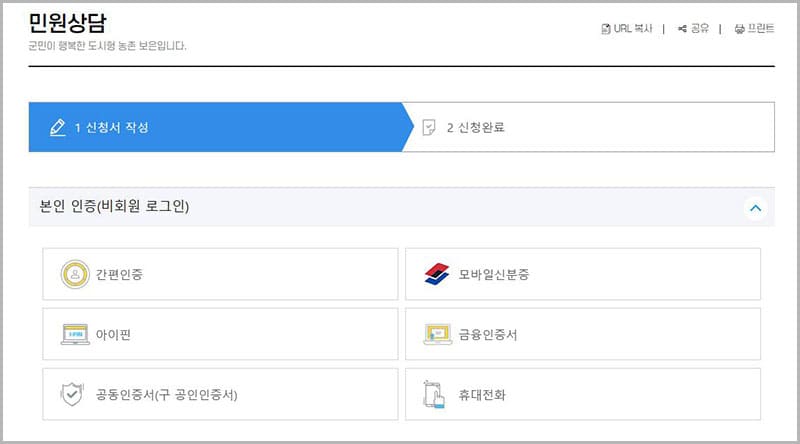Choose 아이핀 authentication option
Viewport: 800px width, 444px height.
coord(219,334)
